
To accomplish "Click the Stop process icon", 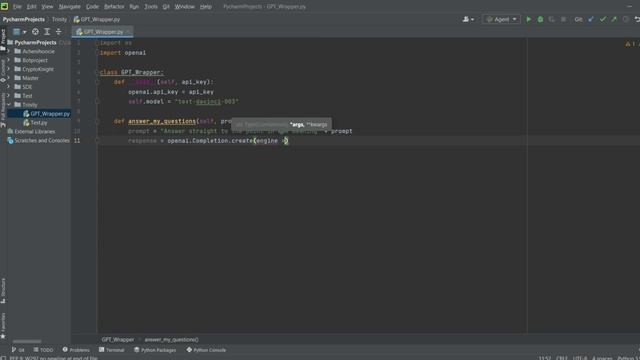I will click(x=563, y=19).
